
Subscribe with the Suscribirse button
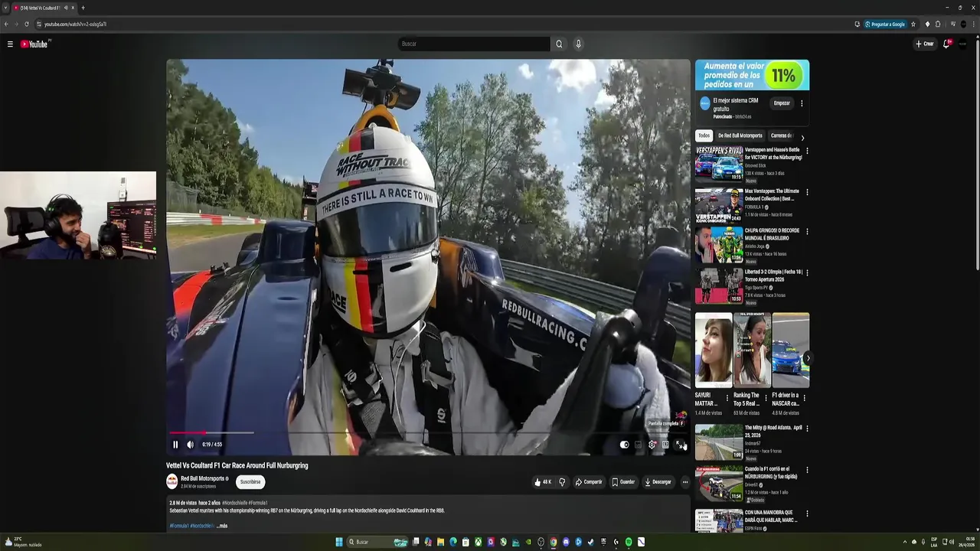point(250,482)
